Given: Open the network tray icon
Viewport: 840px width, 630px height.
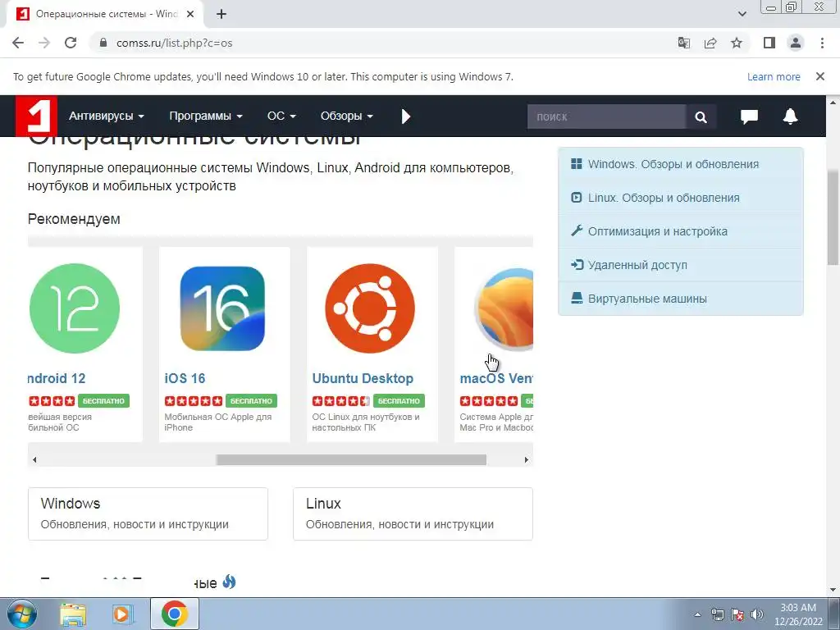Looking at the screenshot, I should click(x=717, y=614).
